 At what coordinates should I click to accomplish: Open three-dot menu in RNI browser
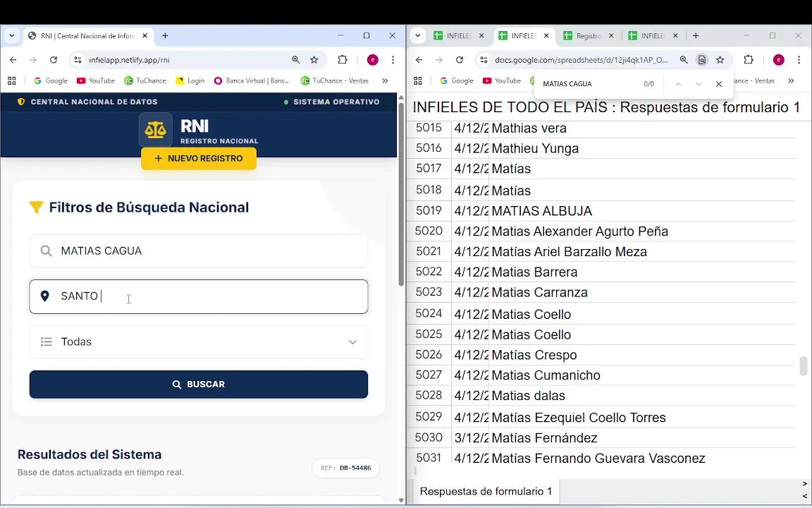point(393,60)
